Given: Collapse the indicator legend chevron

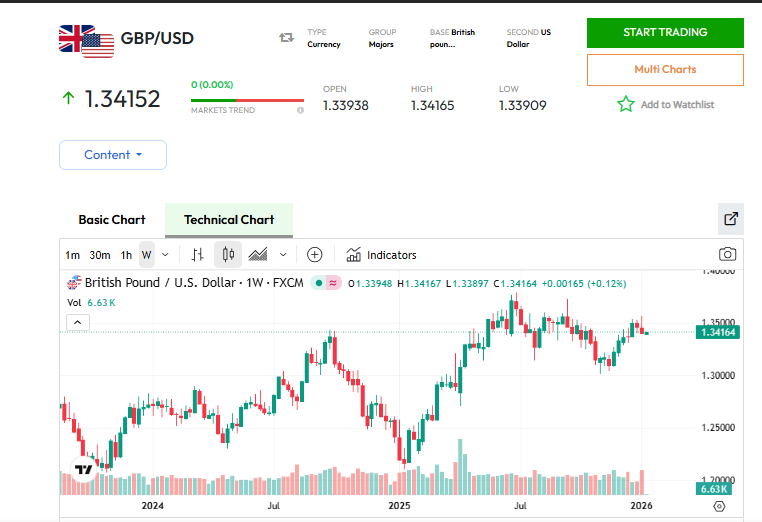Looking at the screenshot, I should point(78,322).
